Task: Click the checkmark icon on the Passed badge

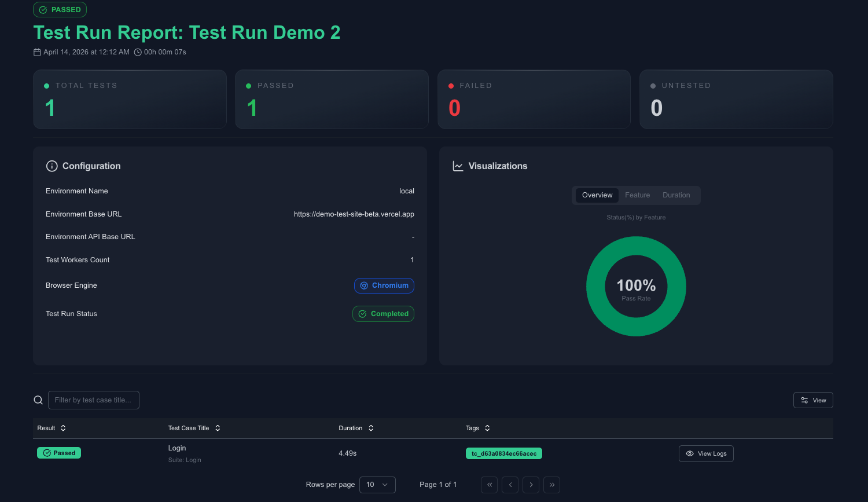Action: click(x=47, y=453)
